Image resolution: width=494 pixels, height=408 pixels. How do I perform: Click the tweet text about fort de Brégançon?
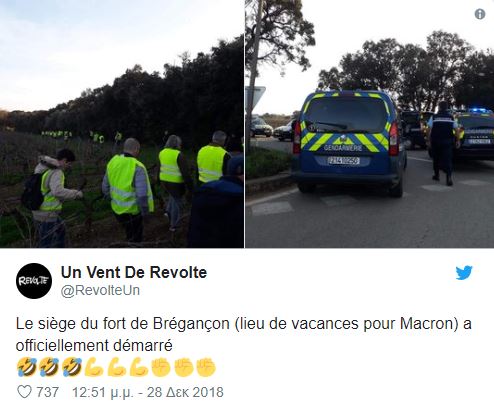click(x=244, y=334)
